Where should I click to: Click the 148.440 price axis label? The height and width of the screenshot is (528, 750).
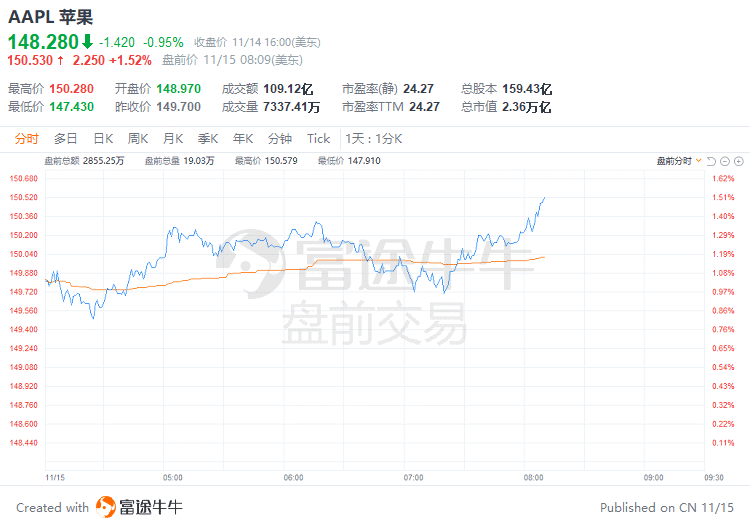pos(23,443)
